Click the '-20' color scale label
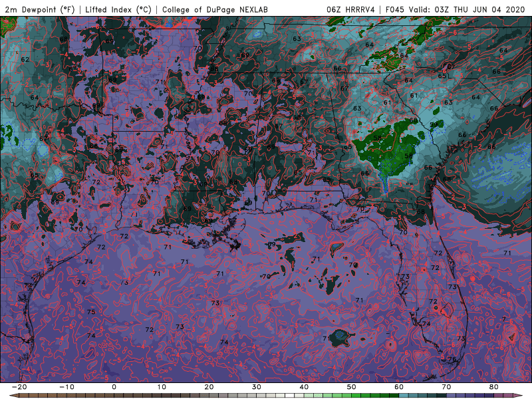532x399 pixels. 19,387
